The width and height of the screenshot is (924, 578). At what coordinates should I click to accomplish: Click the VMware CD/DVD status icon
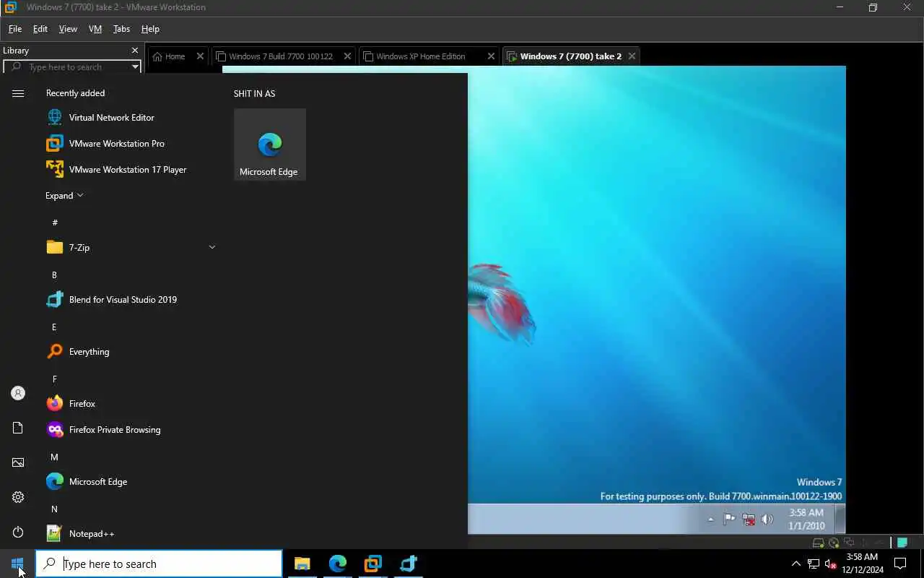[834, 543]
